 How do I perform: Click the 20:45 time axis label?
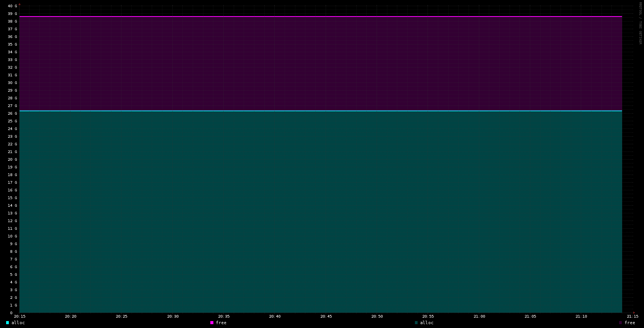pyautogui.click(x=326, y=316)
